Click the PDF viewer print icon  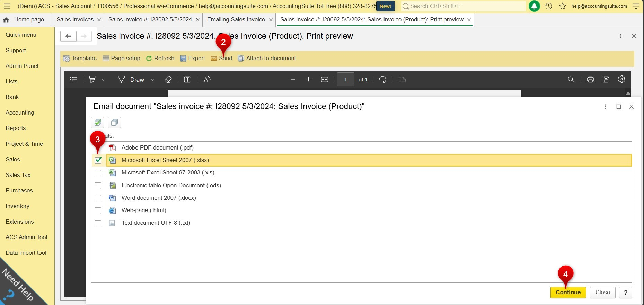point(590,79)
